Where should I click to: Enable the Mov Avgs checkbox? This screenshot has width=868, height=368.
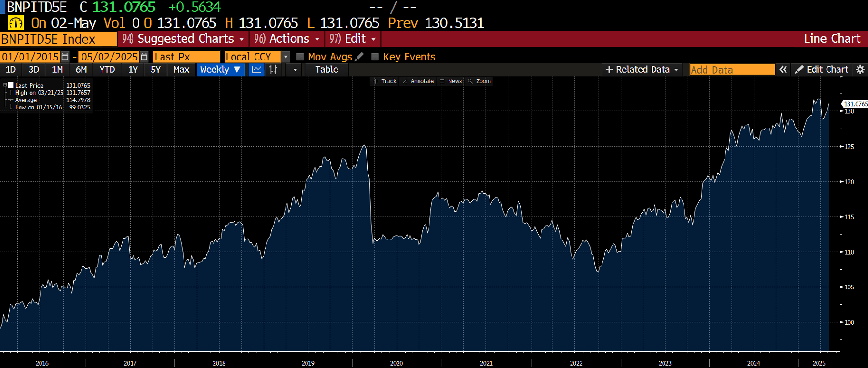(x=300, y=57)
